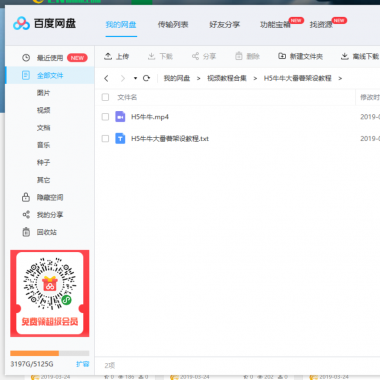The height and width of the screenshot is (380, 380).
Task: Sort by the 修改时间 column header
Action: [370, 97]
